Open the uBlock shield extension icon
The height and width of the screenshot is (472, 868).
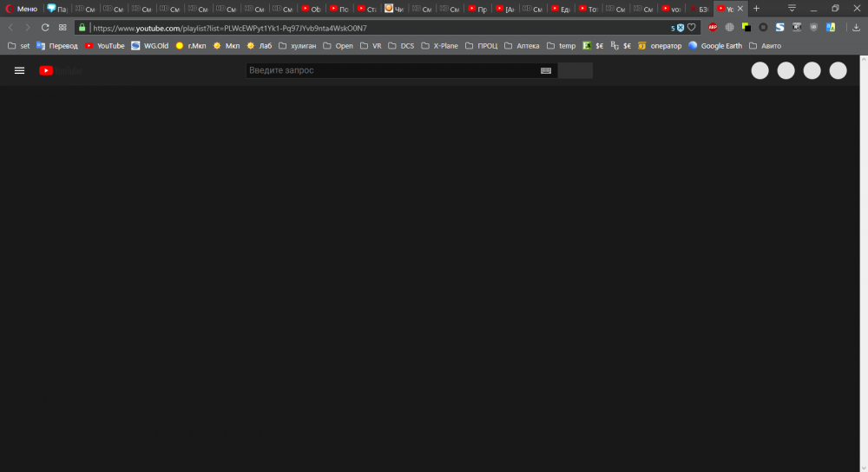(814, 27)
